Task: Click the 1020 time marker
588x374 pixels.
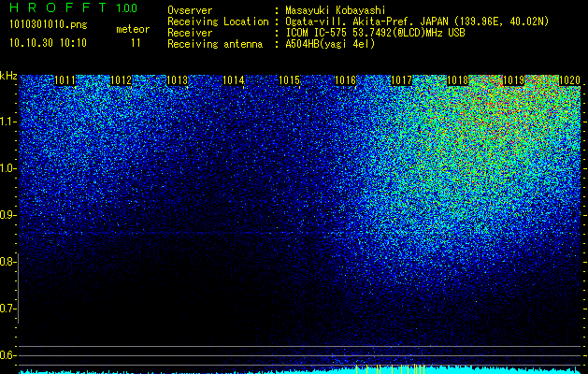Action: 569,80
